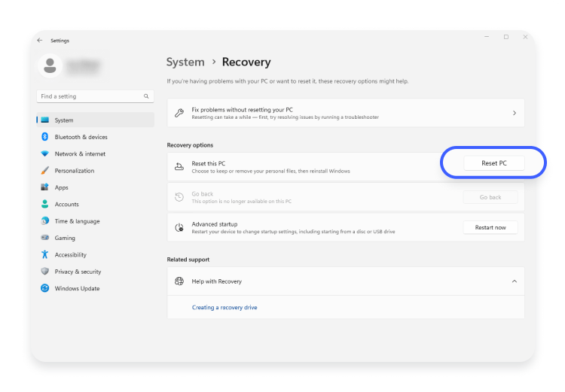Viewport: 565px width, 392px height.
Task: Maximize the Settings window
Action: (x=506, y=37)
